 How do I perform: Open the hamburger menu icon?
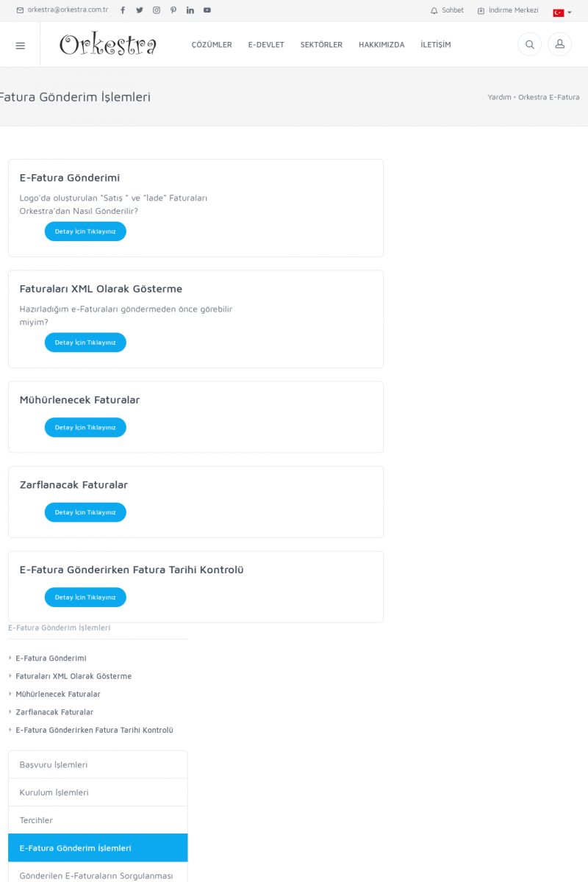click(x=20, y=46)
